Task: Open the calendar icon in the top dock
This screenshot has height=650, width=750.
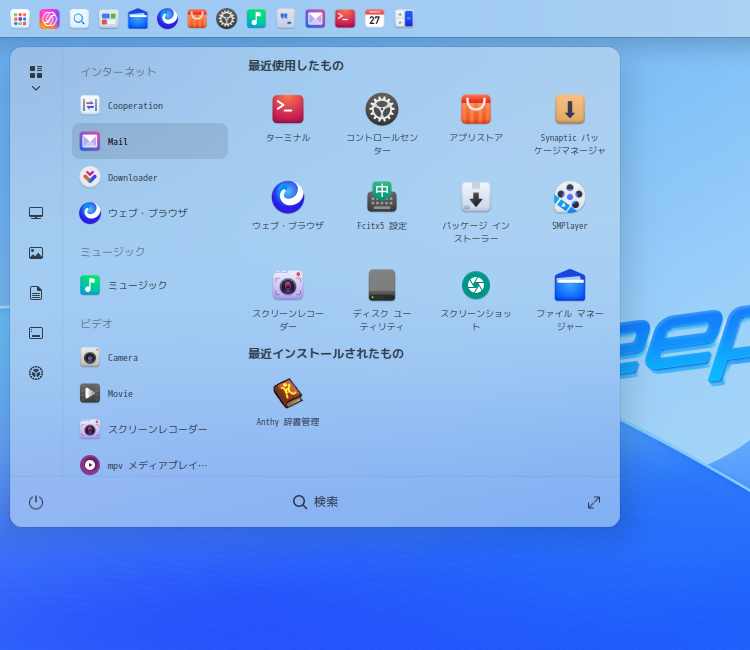Action: tap(374, 18)
